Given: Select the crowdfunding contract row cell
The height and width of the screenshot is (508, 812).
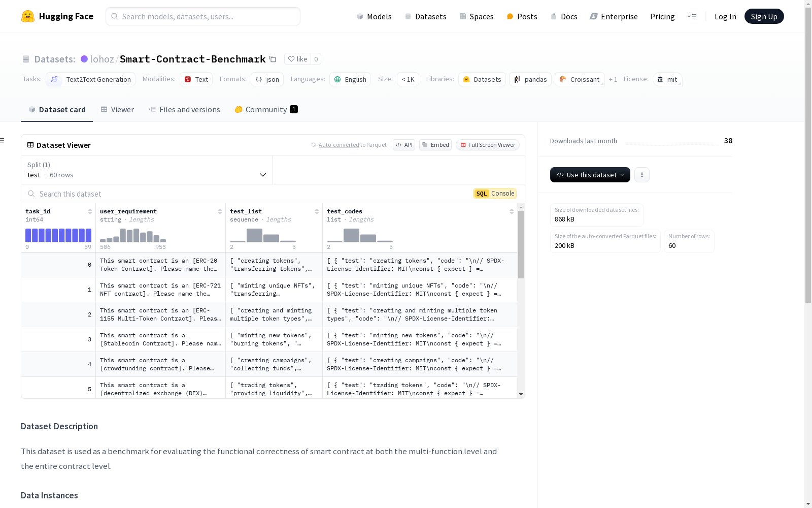Looking at the screenshot, I should click(160, 364).
